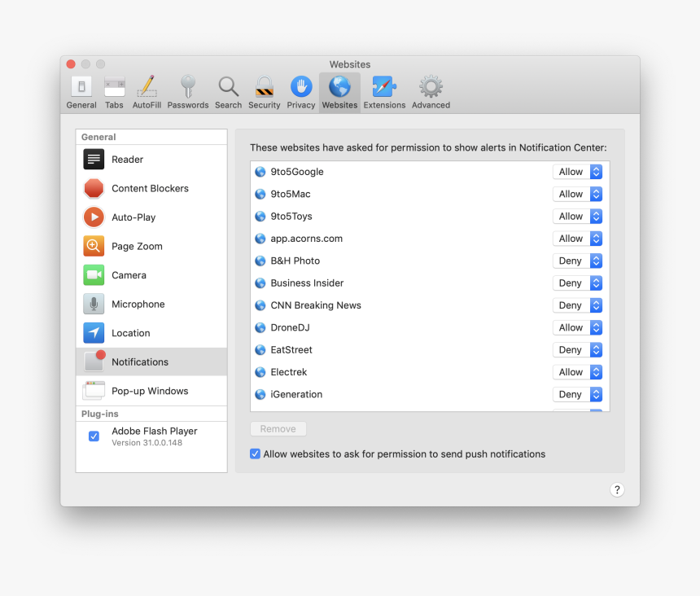Select the Pop-up Windows icon
Screen dimensions: 700x596
[94, 391]
